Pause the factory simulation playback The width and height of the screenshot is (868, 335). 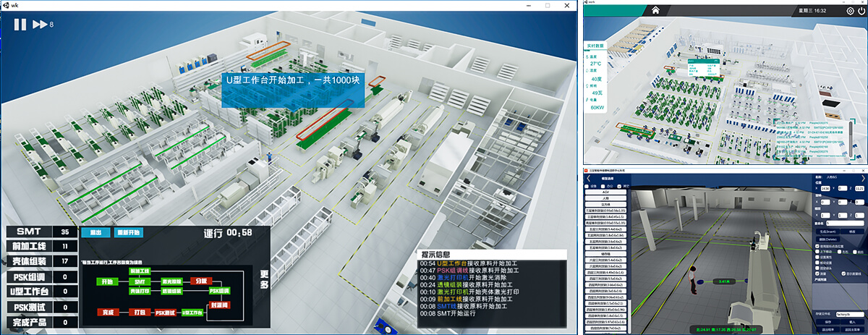20,25
